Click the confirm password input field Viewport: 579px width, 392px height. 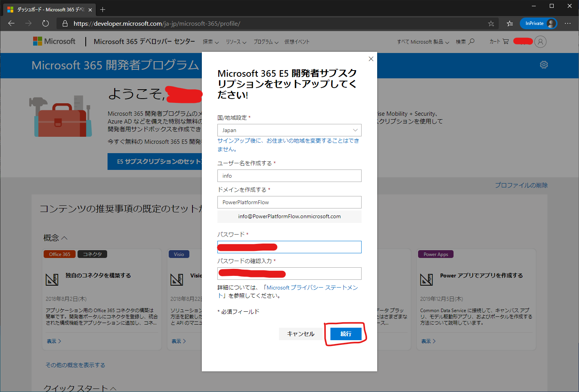coord(289,274)
